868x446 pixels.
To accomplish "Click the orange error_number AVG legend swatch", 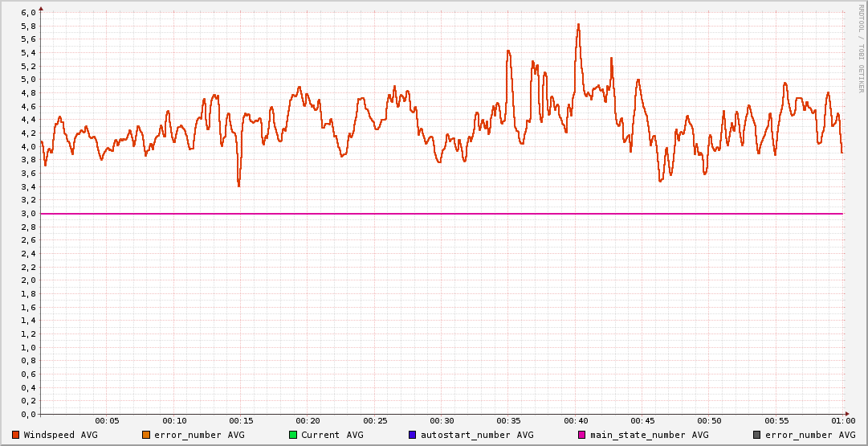I will [146, 435].
